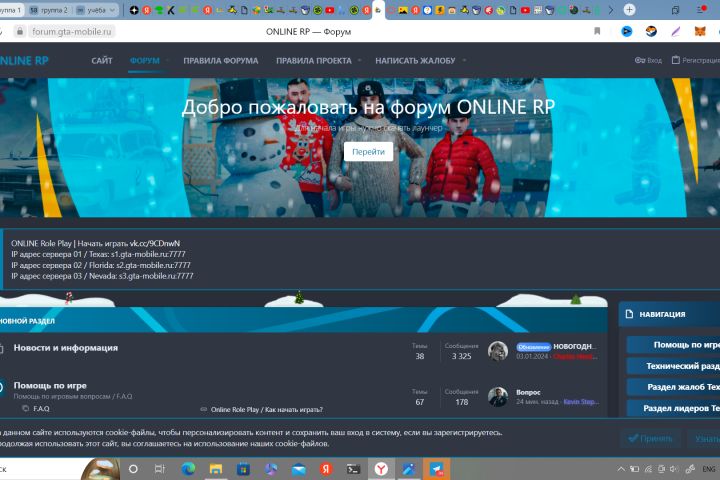Click the clipboard icon next to Регистрация
This screenshot has width=720, height=480.
click(x=675, y=60)
